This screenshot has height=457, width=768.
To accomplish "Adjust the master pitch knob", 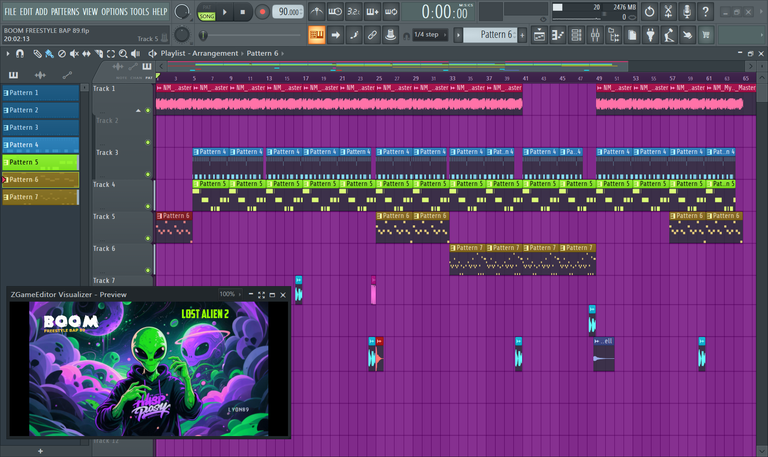I will coord(182,34).
